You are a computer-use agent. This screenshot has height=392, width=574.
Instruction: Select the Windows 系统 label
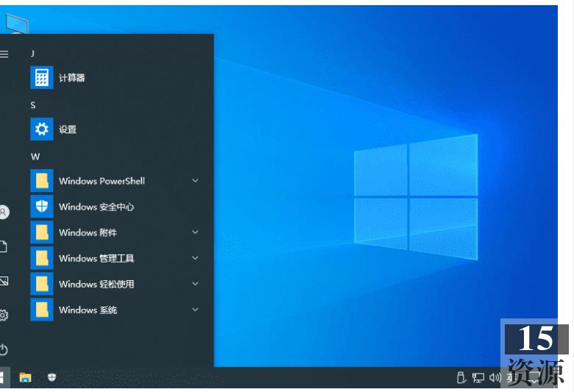pos(88,310)
